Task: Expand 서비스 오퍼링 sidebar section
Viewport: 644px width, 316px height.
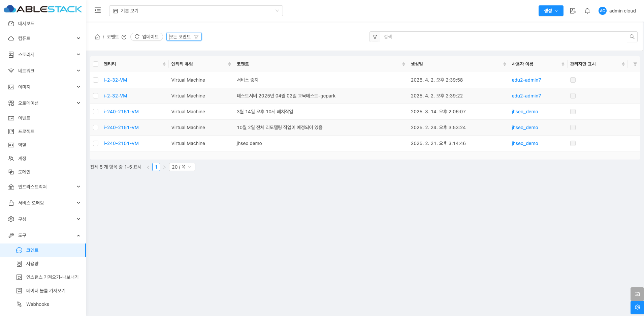Action: tap(43, 203)
